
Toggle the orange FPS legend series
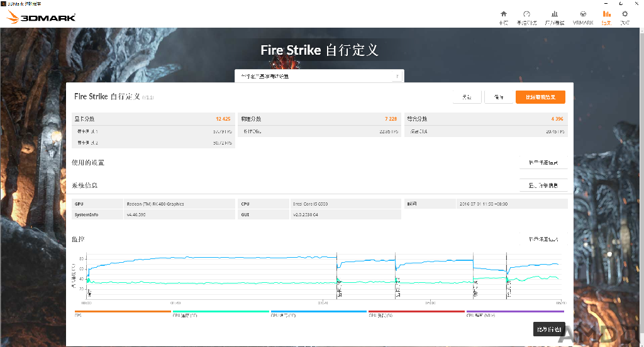[x=123, y=313]
